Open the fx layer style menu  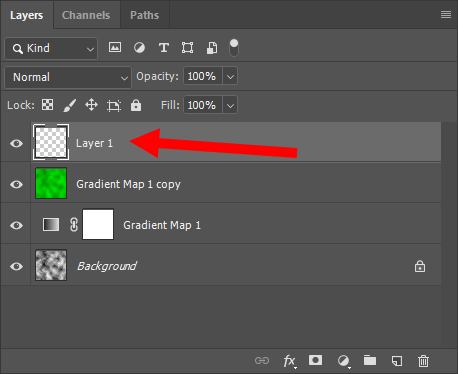[x=289, y=361]
